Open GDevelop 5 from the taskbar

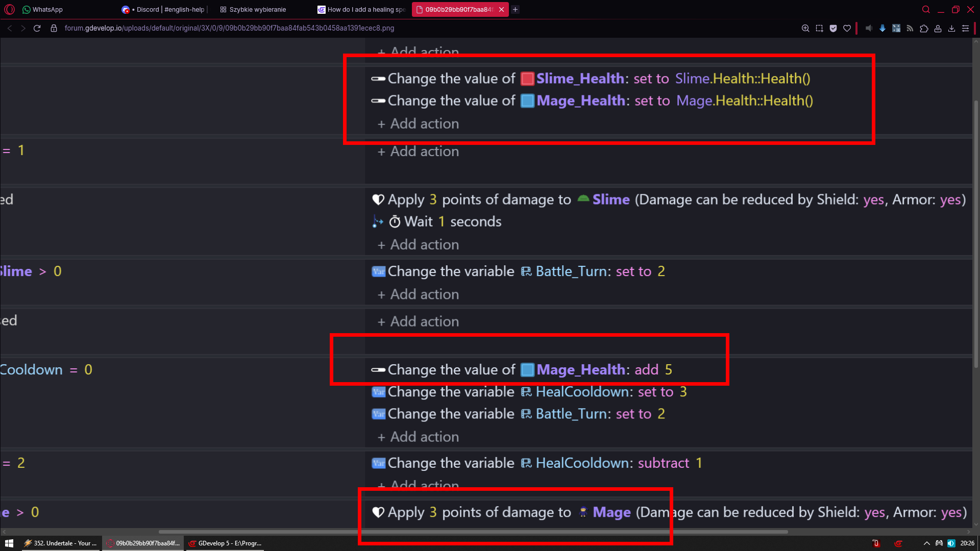225,543
